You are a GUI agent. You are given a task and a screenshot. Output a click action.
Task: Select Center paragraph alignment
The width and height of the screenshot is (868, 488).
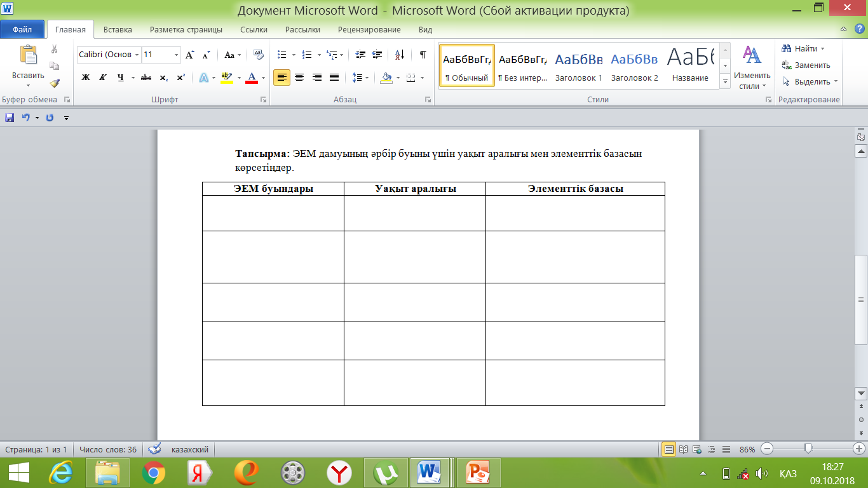click(x=299, y=78)
